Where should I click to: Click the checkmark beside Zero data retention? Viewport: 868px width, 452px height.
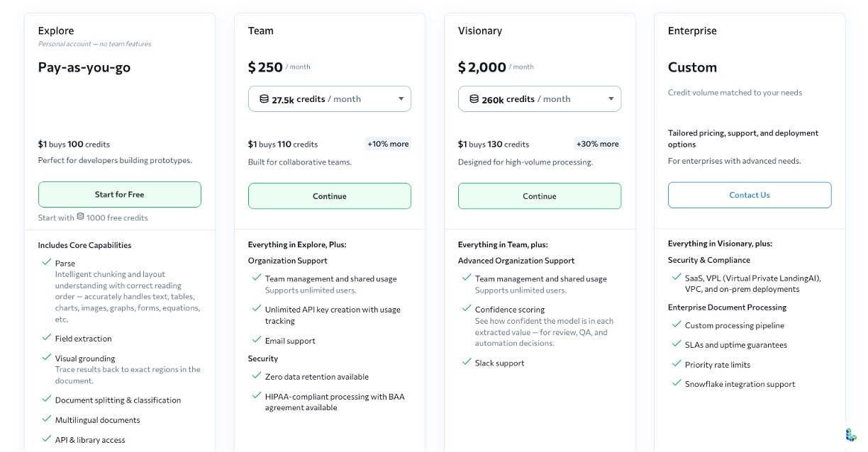tap(256, 376)
